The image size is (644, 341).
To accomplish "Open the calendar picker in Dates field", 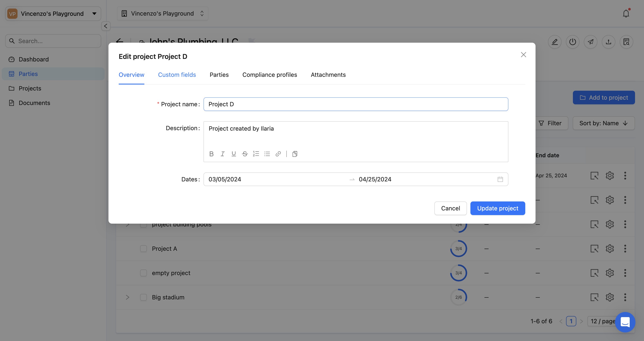I will 500,179.
